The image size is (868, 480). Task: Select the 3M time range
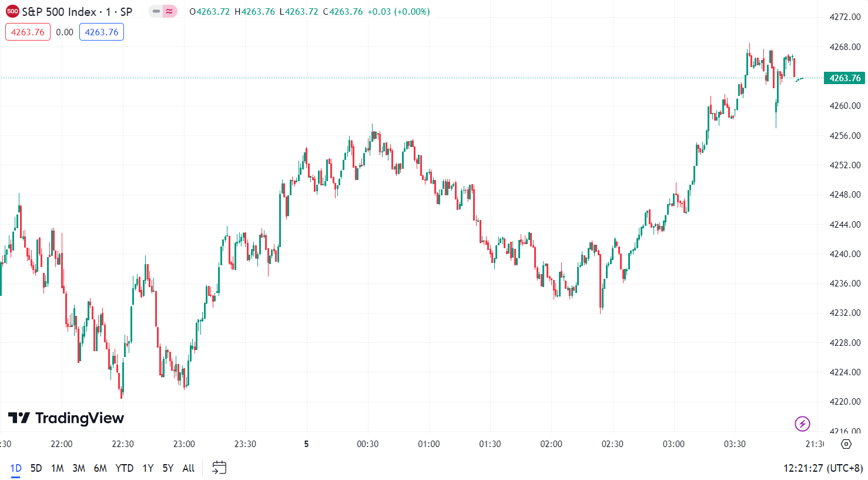tap(79, 468)
